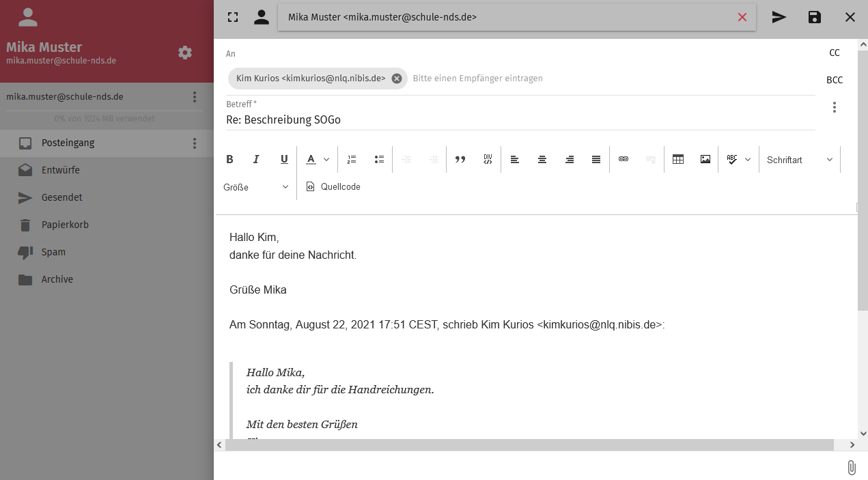The width and height of the screenshot is (868, 480).
Task: Align text to the right
Action: point(570,159)
